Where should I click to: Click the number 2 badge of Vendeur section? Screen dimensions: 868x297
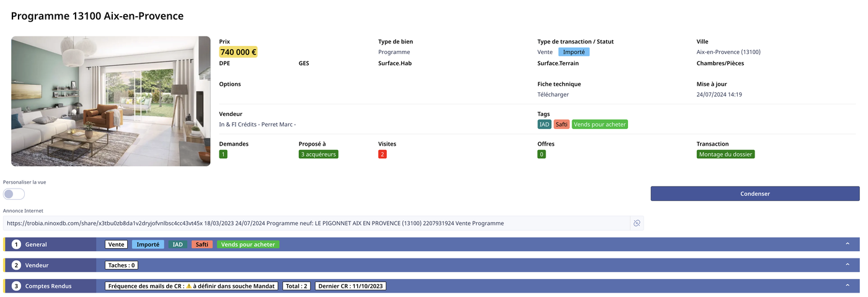point(17,265)
